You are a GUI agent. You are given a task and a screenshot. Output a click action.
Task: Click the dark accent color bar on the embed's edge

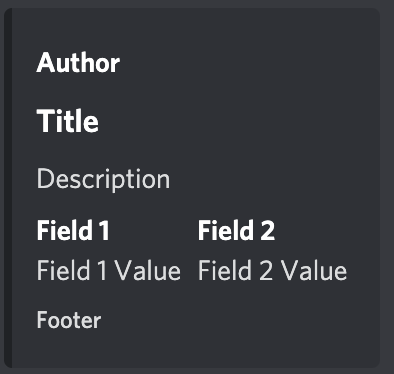tap(8, 188)
